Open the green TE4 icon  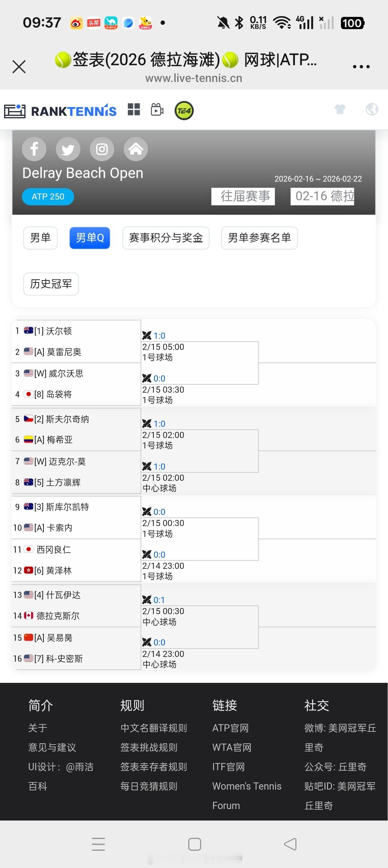(x=184, y=110)
